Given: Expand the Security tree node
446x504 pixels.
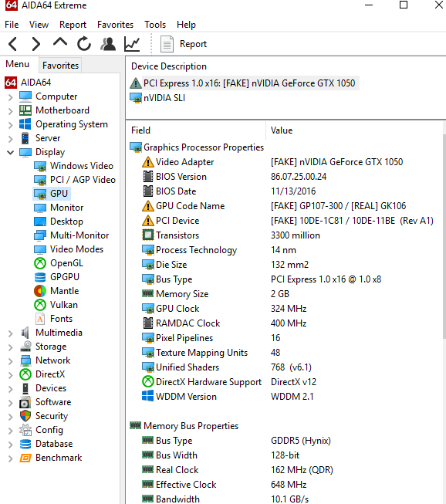Looking at the screenshot, I should (x=10, y=416).
